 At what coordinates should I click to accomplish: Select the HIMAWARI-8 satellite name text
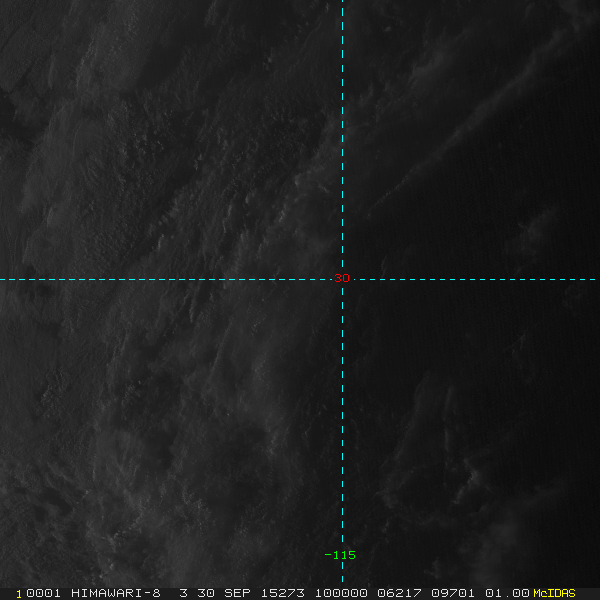coord(116,593)
